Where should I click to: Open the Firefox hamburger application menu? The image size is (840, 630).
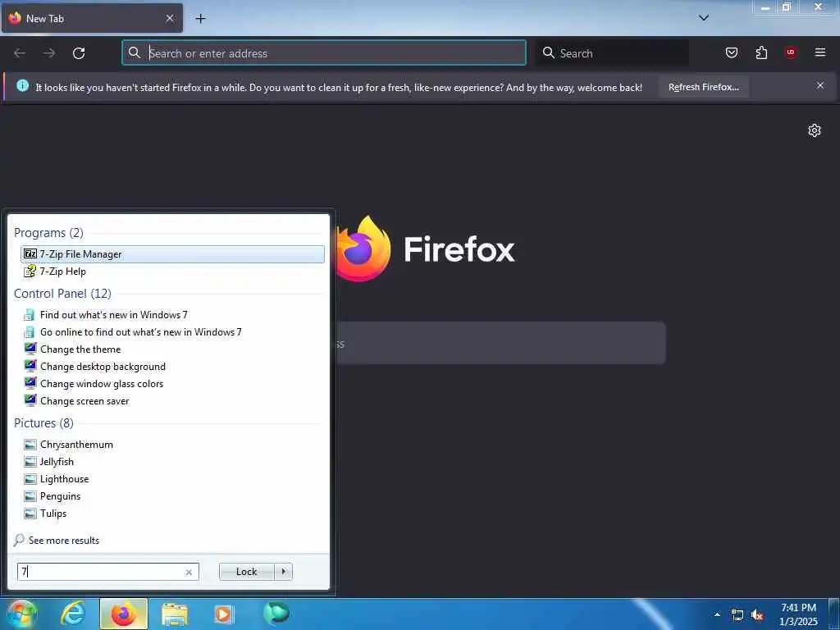point(820,52)
